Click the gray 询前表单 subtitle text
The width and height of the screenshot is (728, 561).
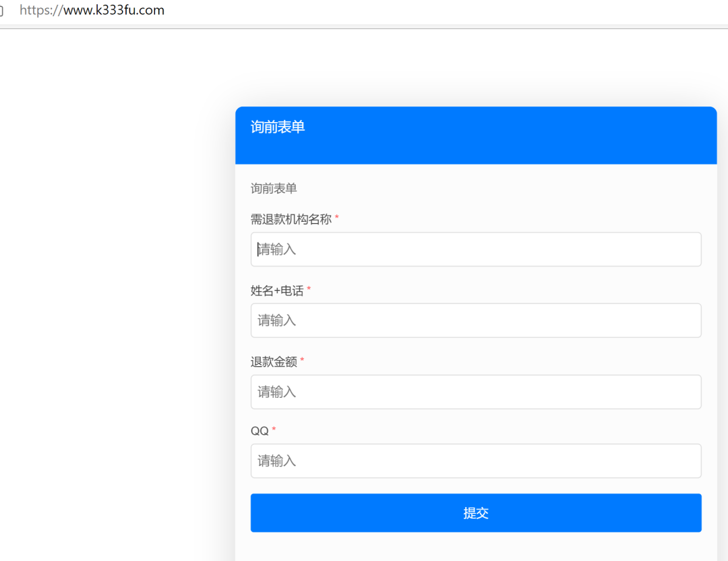click(274, 188)
